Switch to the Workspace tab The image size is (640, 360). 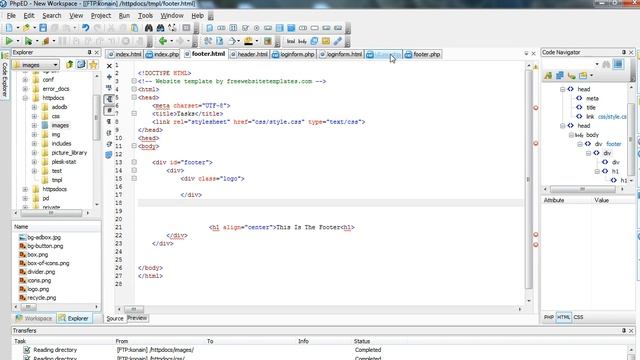[34, 318]
